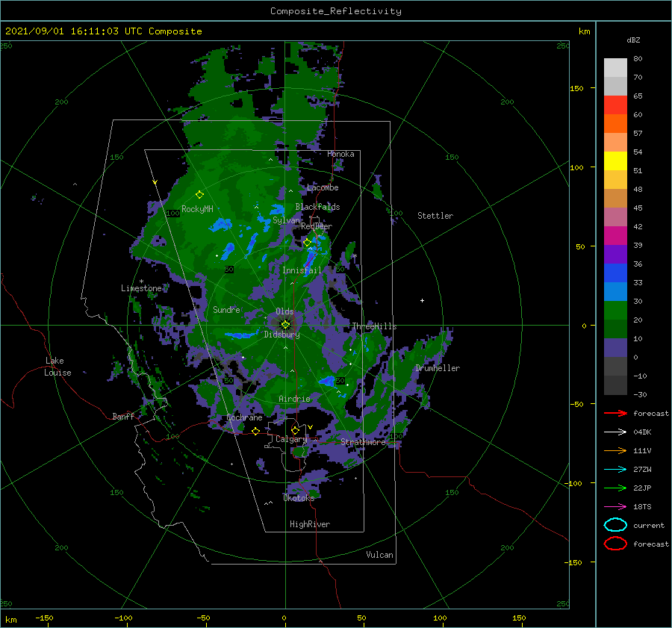Pick the light grey 70-80 dBZ swatch
The height and width of the screenshot is (628, 672).
click(x=615, y=67)
